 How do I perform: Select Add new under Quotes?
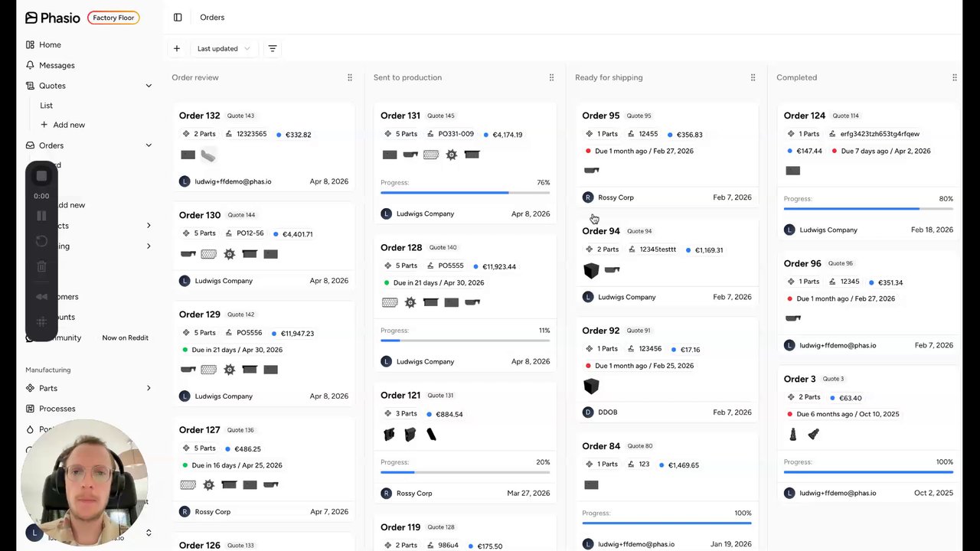(63, 125)
